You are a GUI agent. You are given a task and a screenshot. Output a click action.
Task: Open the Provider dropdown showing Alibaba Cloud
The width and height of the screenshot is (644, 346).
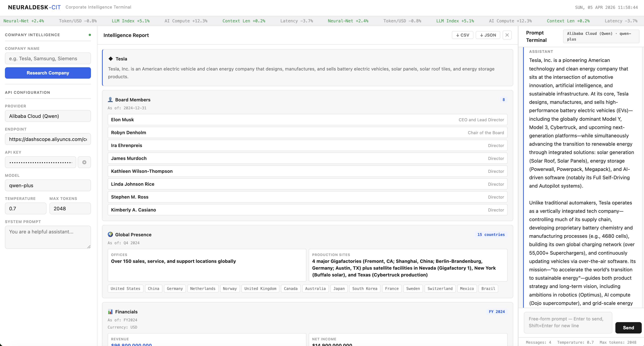pos(48,116)
